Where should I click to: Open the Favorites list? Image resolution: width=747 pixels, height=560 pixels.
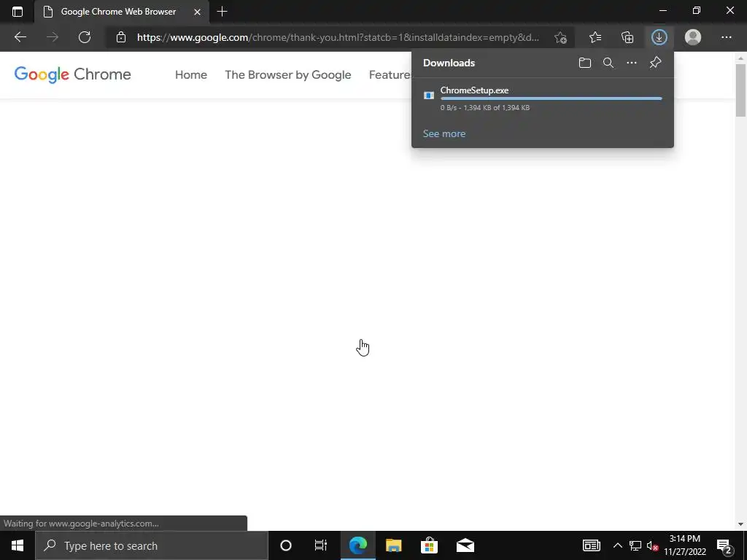[x=595, y=37]
